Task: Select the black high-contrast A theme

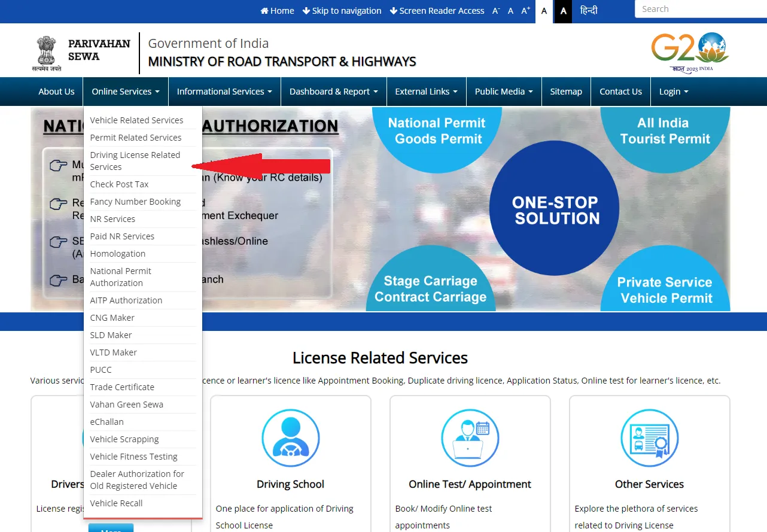Action: coord(564,11)
